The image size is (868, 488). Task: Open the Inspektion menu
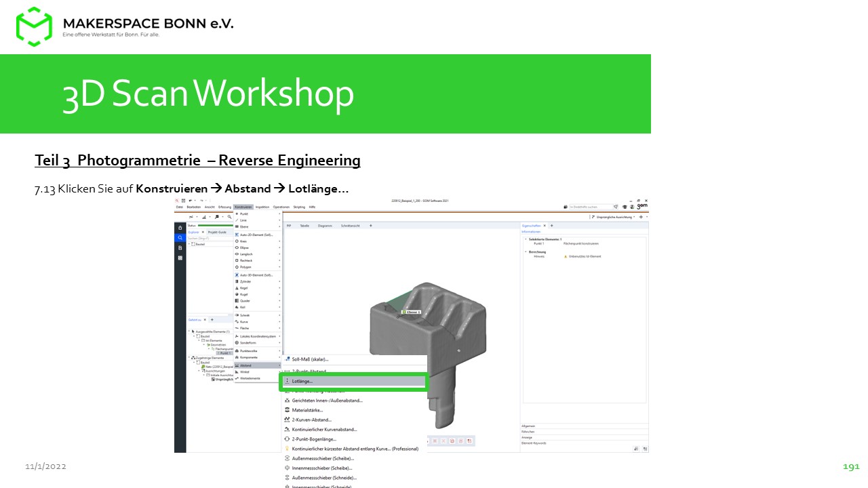pos(262,207)
